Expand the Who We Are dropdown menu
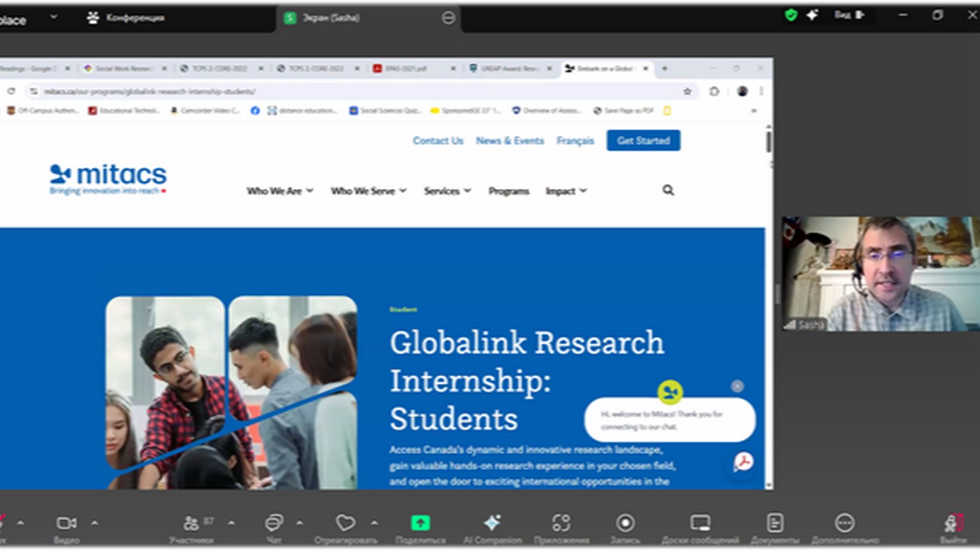 pos(279,191)
